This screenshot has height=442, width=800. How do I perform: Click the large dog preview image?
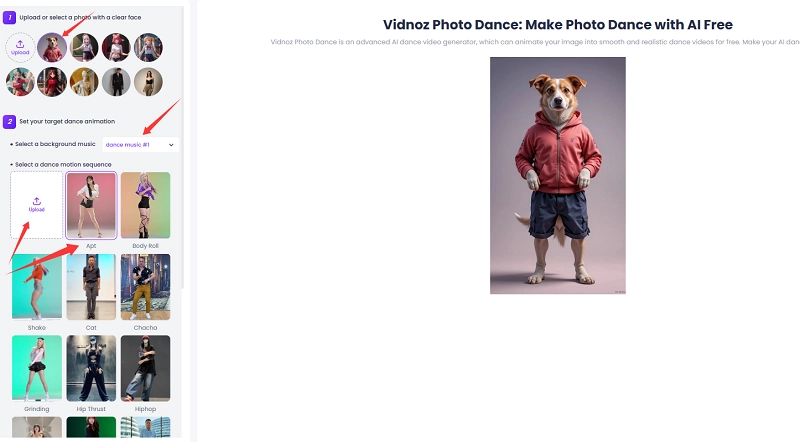(558, 176)
